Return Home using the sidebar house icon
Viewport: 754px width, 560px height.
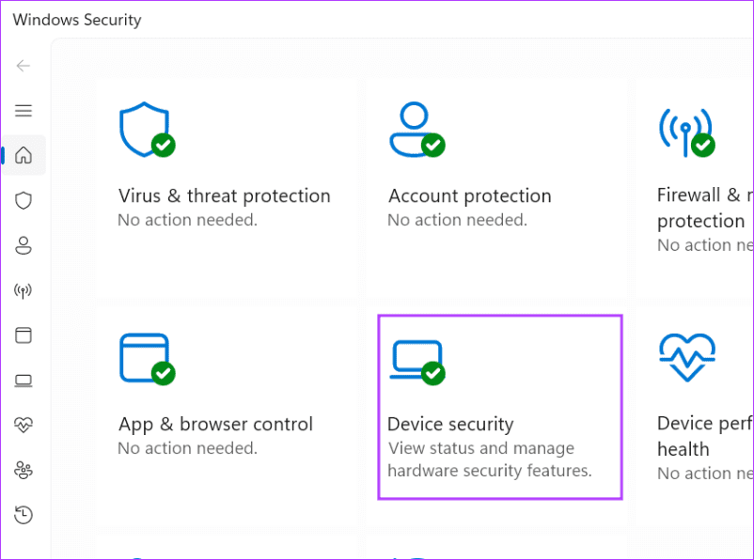click(x=24, y=155)
